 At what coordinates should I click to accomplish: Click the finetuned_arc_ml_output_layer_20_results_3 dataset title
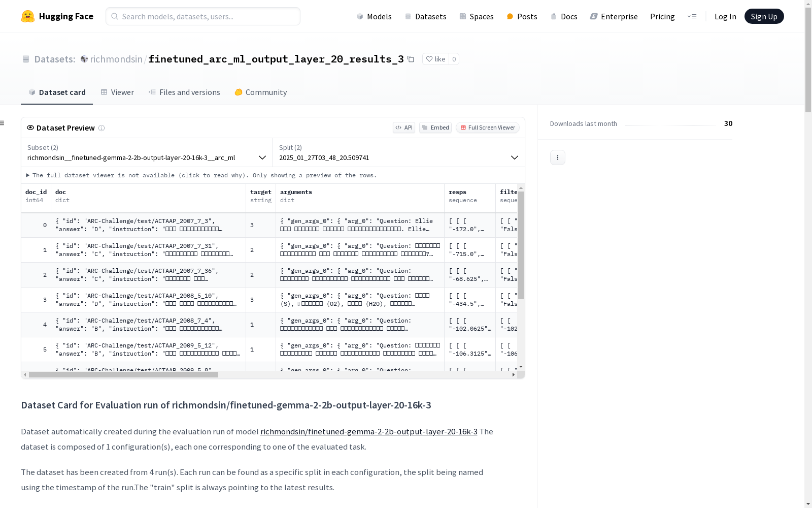(276, 59)
